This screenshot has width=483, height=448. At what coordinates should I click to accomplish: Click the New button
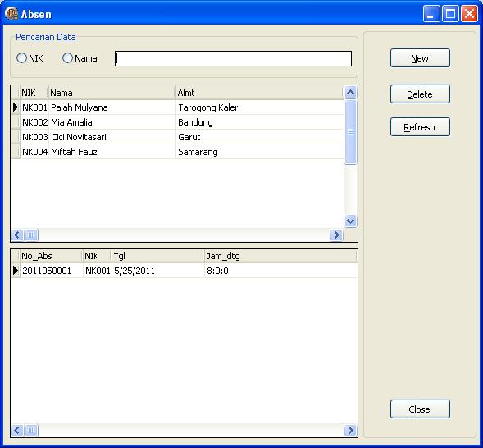click(x=420, y=58)
